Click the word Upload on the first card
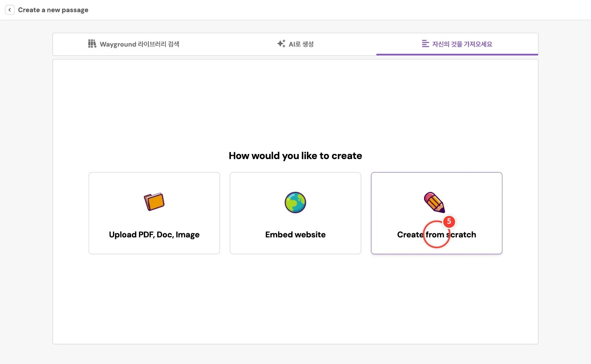 123,235
